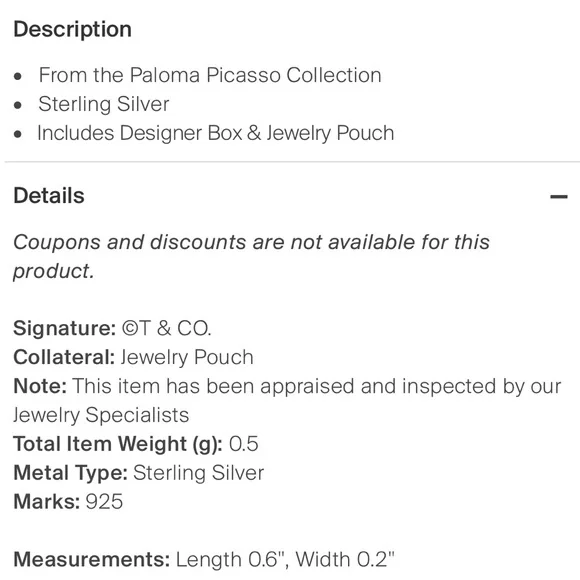Image resolution: width=580 pixels, height=580 pixels.
Task: Click the Measurements Length and Width line
Action: pyautogui.click(x=204, y=559)
